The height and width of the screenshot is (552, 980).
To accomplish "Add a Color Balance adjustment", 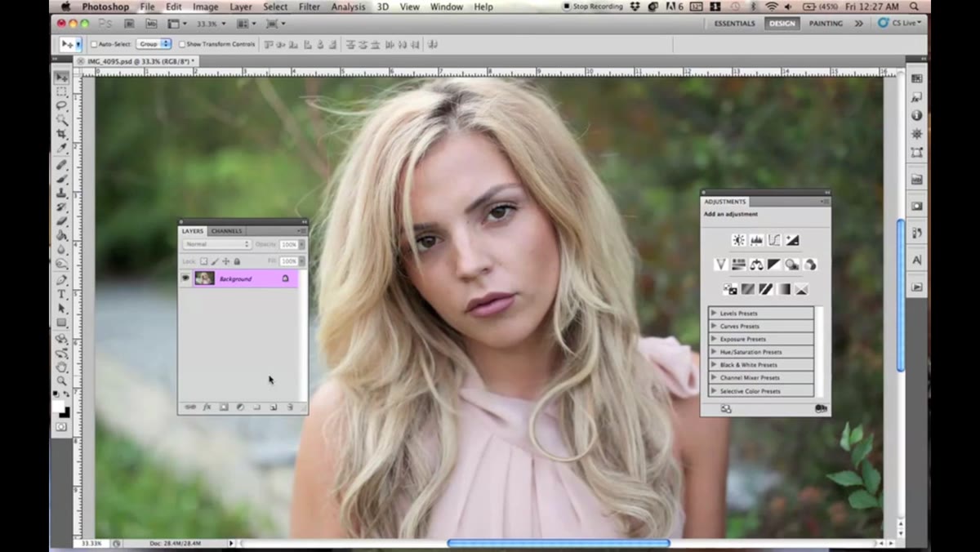I will click(x=756, y=265).
